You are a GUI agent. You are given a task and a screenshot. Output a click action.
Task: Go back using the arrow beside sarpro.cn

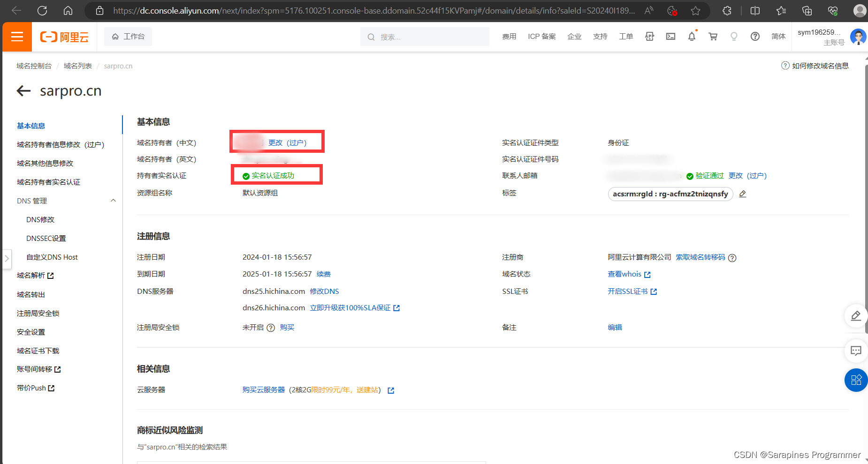[x=23, y=91]
